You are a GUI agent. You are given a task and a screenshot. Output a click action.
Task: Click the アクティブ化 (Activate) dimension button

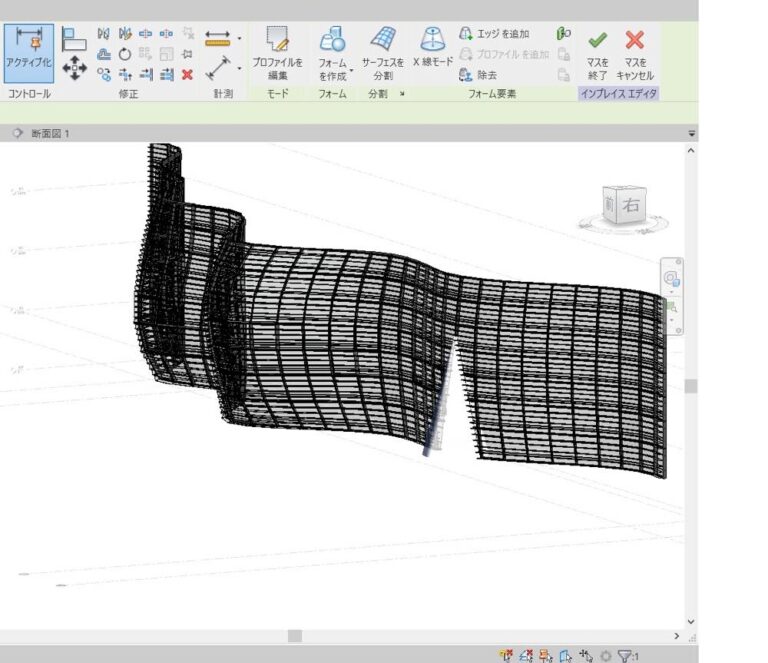pos(29,54)
